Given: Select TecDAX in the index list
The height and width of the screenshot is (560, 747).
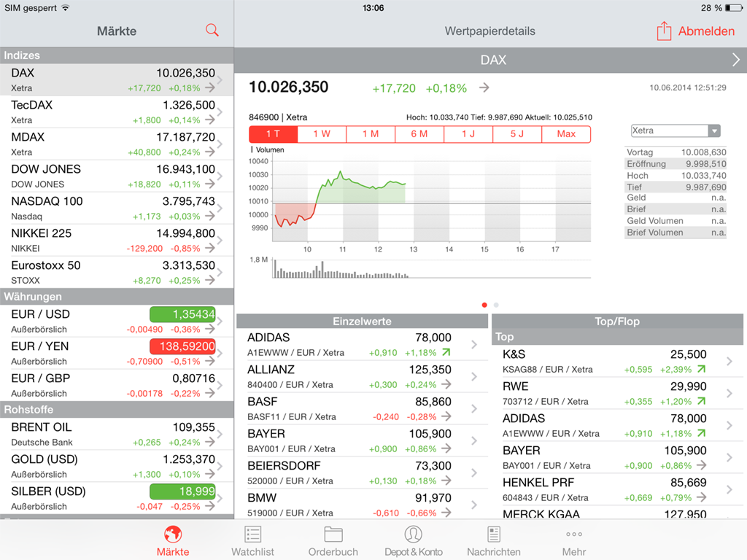Looking at the screenshot, I should [117, 112].
